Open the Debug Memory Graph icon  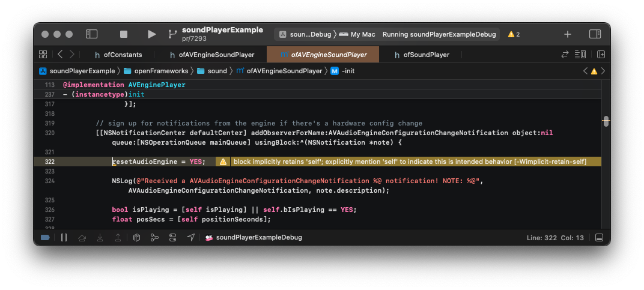(154, 237)
